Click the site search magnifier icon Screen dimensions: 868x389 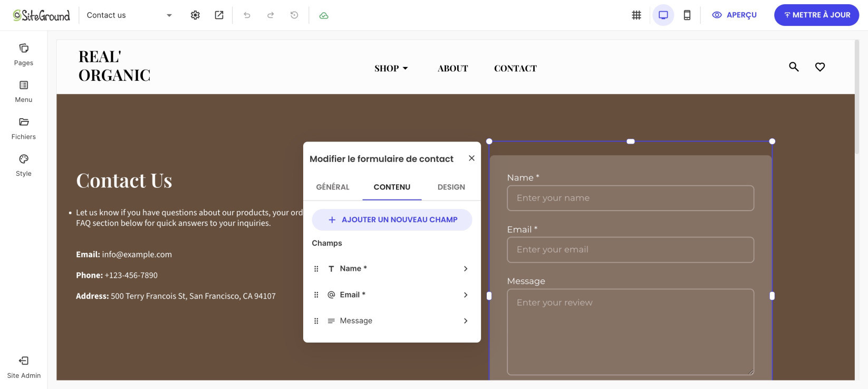794,67
